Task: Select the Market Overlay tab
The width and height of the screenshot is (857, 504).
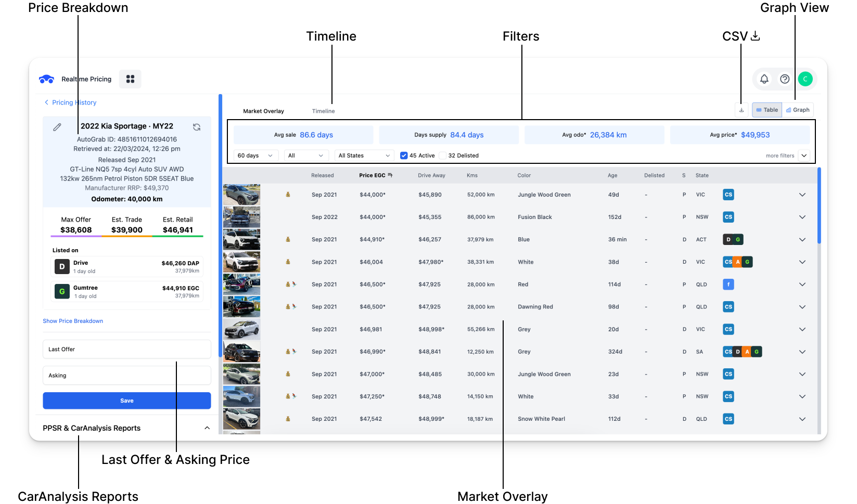Action: tap(263, 111)
